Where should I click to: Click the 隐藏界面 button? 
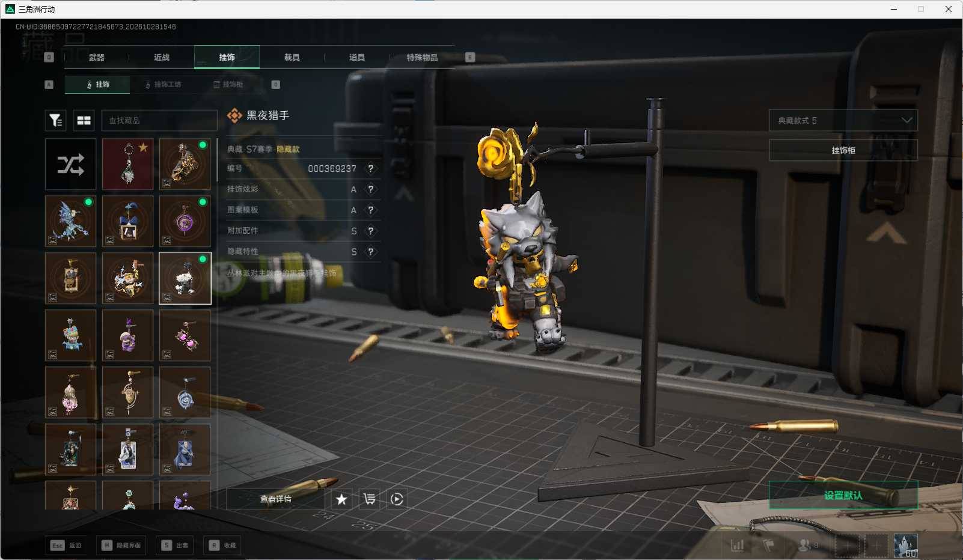(x=122, y=545)
